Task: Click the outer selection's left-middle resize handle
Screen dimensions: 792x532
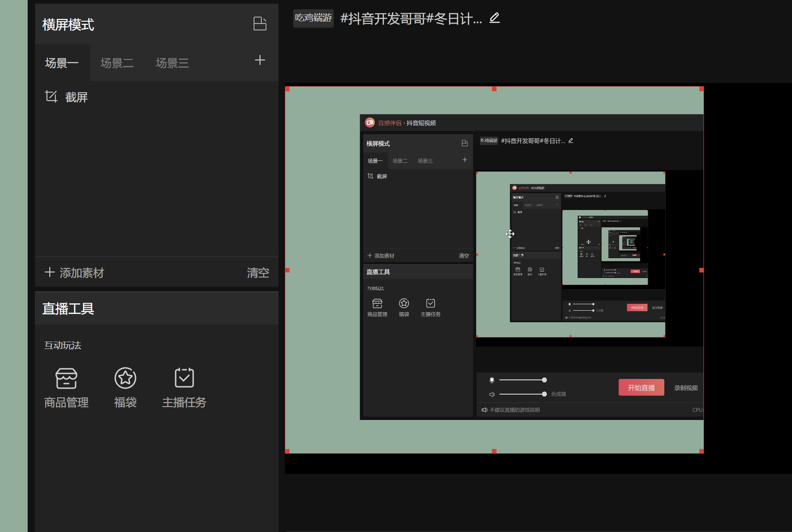Action: 287,270
